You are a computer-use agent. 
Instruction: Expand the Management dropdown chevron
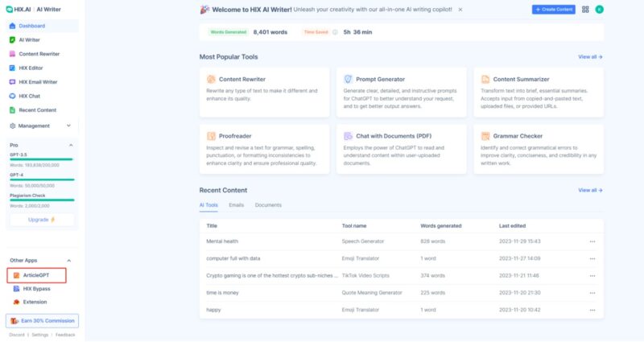pyautogui.click(x=68, y=126)
